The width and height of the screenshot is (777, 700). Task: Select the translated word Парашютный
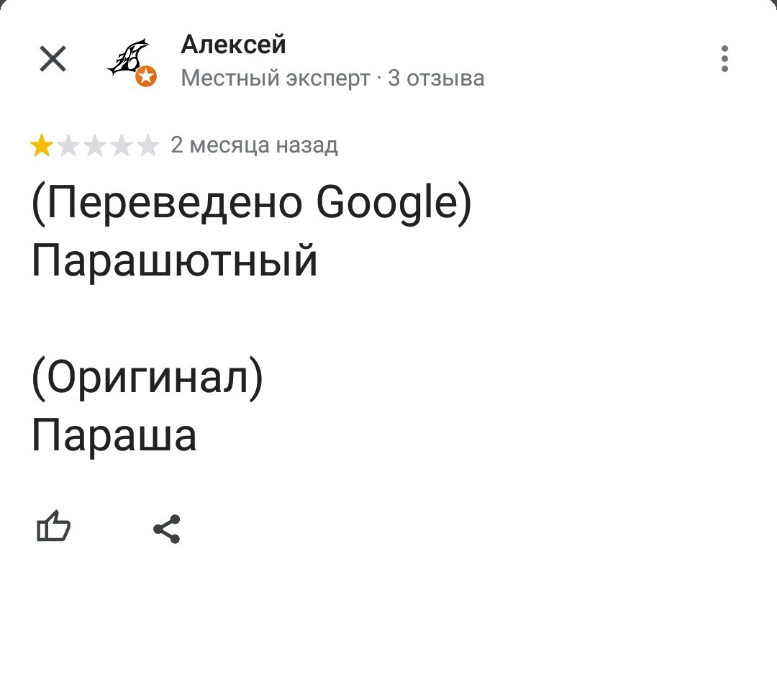174,260
